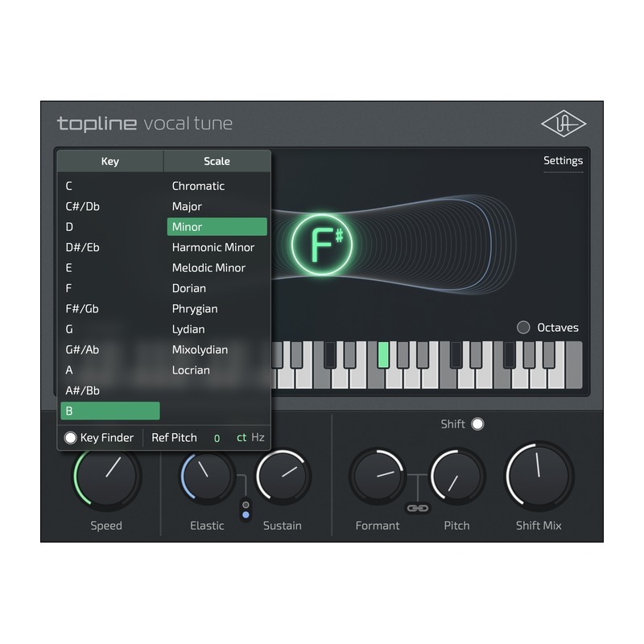Screen dimensions: 644x644
Task: Click the Ref Pitch value 0
Action: point(217,438)
